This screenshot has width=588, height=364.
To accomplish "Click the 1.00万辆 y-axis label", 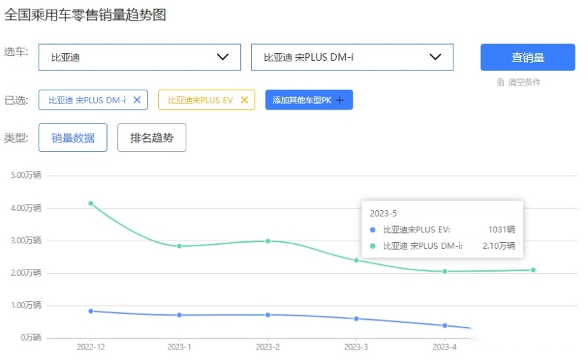I will [26, 305].
